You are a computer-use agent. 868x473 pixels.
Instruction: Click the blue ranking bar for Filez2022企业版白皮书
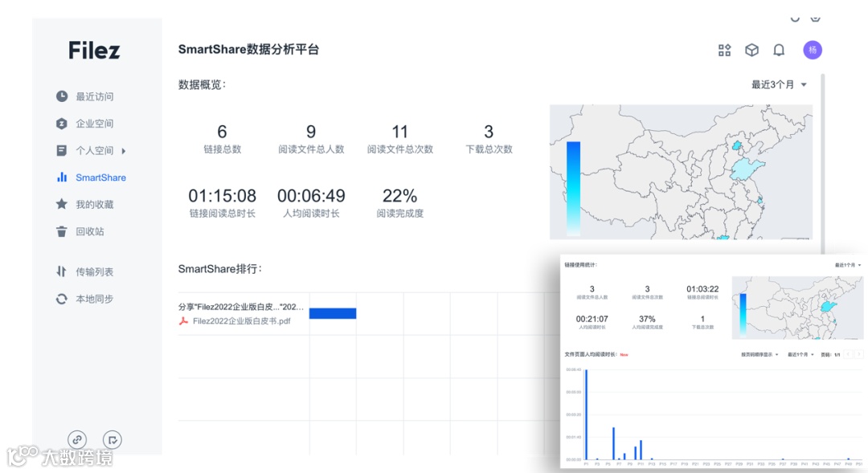333,314
